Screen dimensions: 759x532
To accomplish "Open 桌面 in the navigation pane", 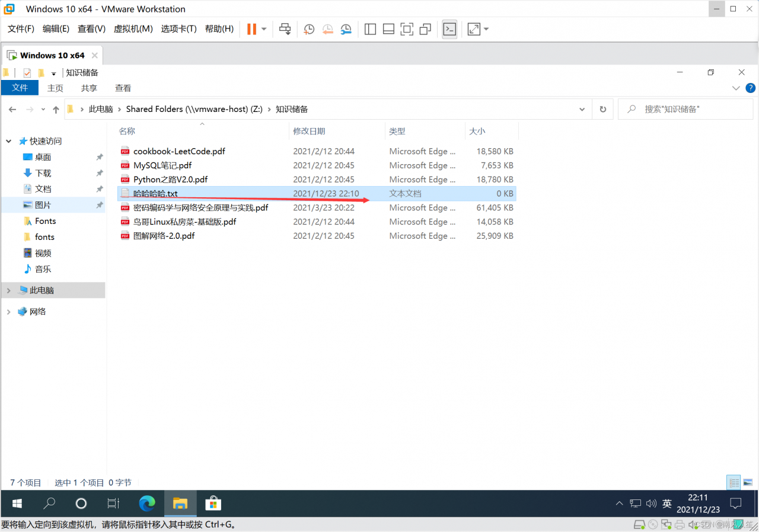I will tap(43, 157).
